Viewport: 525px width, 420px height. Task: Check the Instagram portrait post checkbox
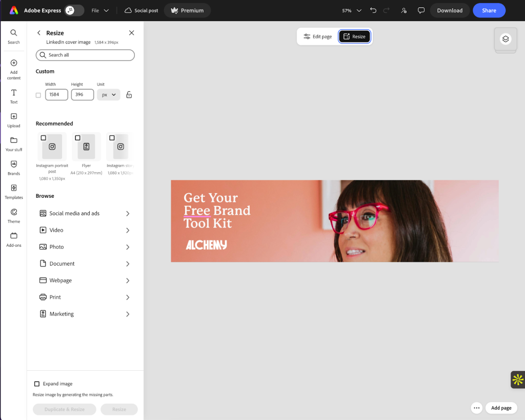[43, 138]
